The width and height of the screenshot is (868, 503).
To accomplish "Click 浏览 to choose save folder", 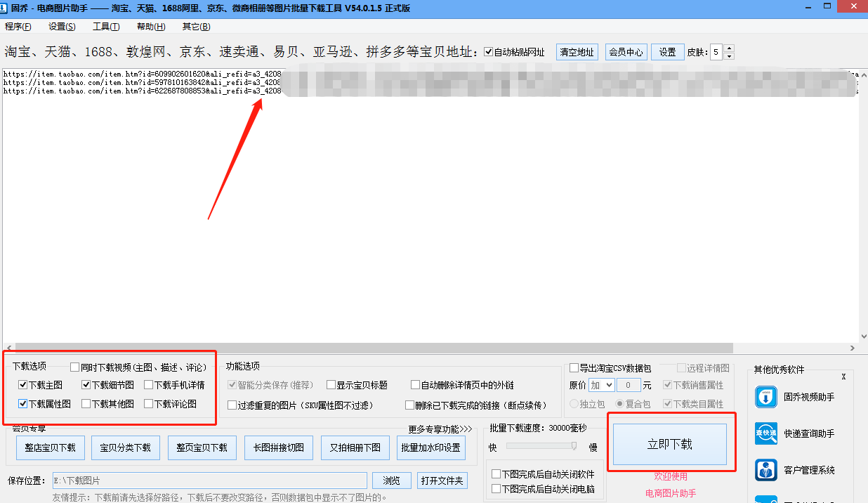I will tap(391, 481).
